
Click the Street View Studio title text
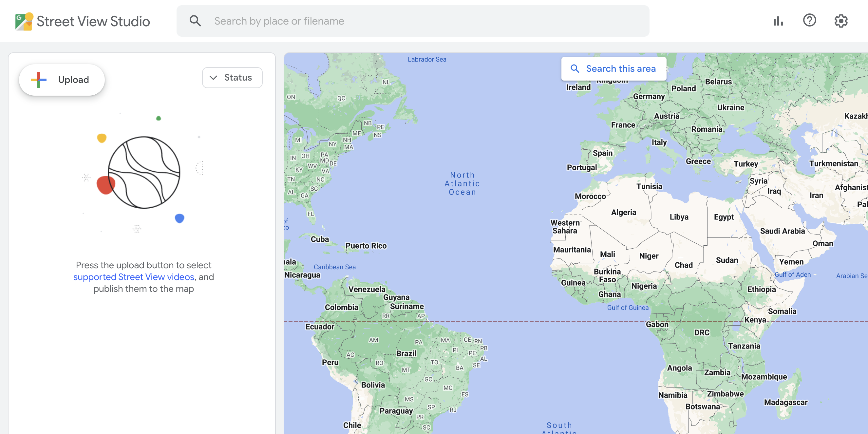(93, 21)
